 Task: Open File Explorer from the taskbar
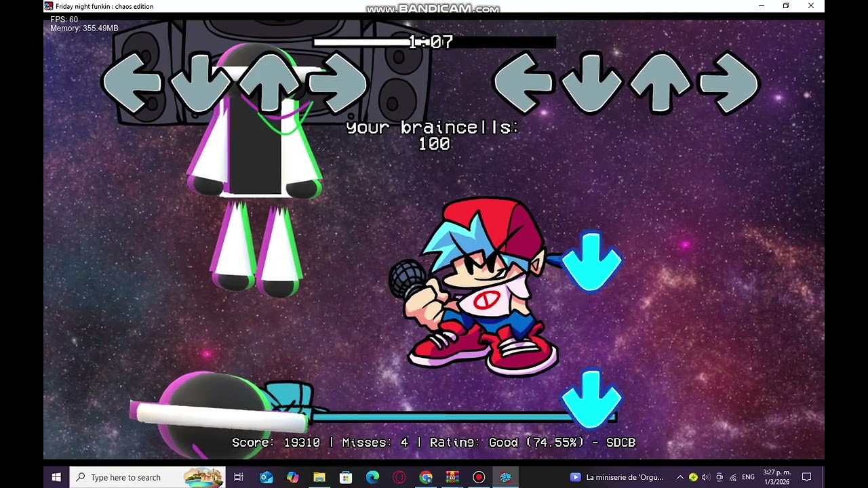(x=319, y=477)
